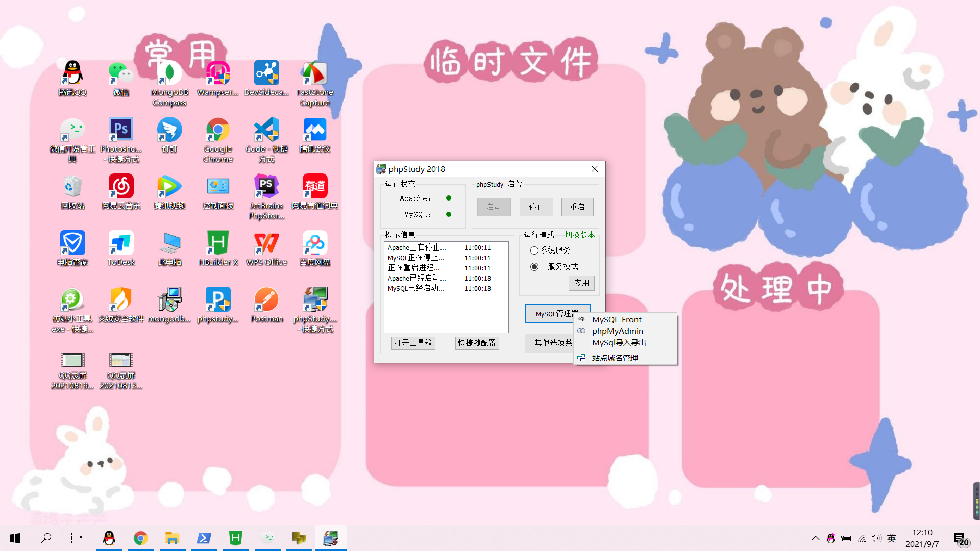Select 网易云音乐 desktop icon
The height and width of the screenshot is (551, 980).
click(121, 192)
